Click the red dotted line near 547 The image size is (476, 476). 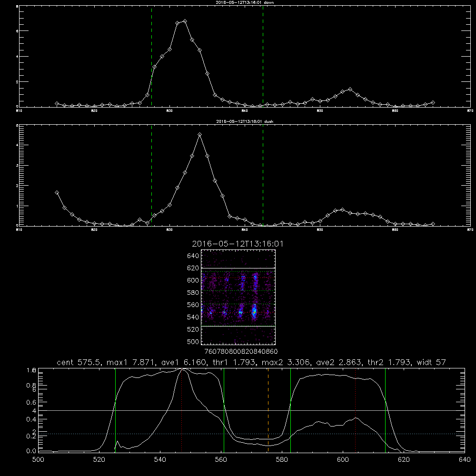tap(181, 410)
